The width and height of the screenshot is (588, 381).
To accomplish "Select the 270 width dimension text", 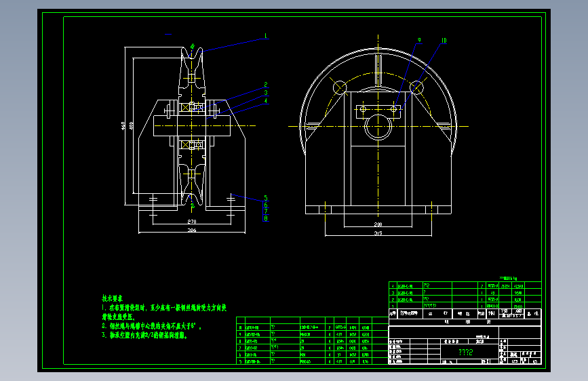I will [192, 222].
